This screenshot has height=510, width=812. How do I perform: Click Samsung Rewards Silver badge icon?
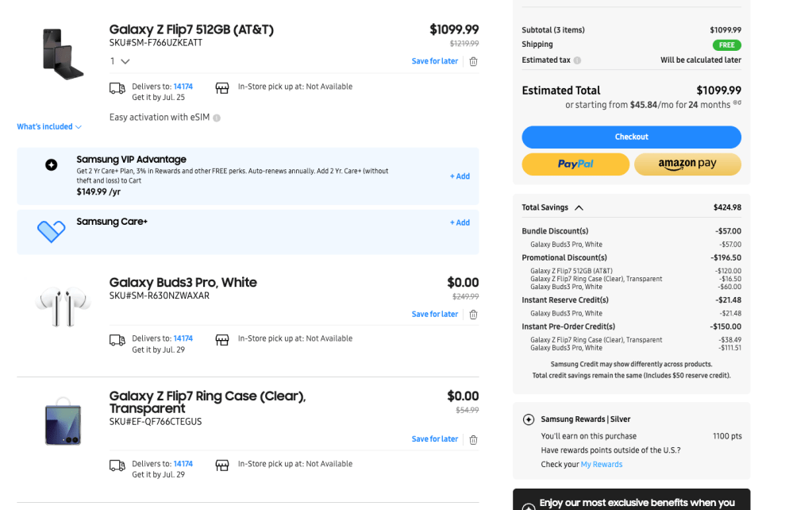pyautogui.click(x=529, y=419)
